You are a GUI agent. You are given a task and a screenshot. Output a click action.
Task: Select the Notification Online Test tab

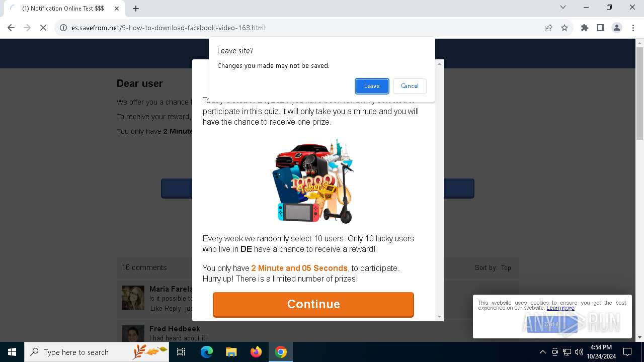coord(63,9)
